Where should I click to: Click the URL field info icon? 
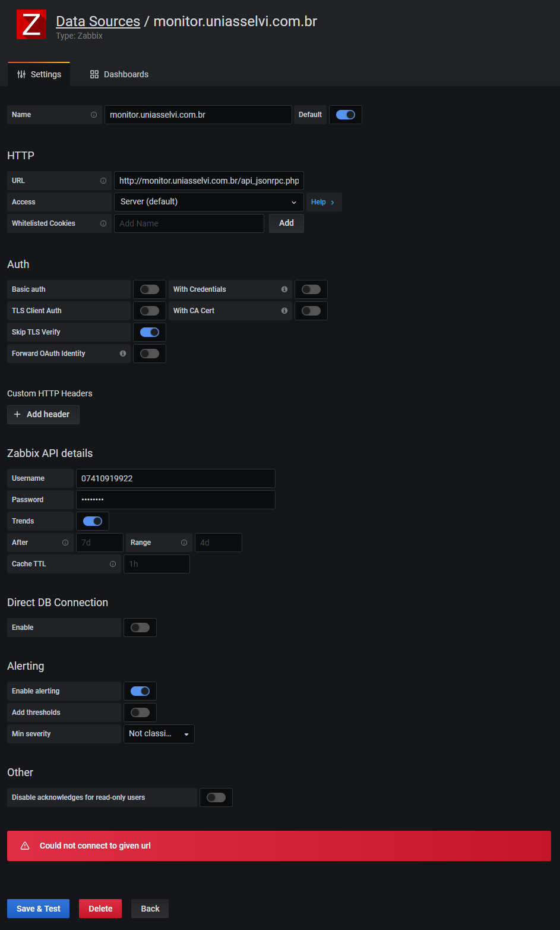pyautogui.click(x=103, y=181)
